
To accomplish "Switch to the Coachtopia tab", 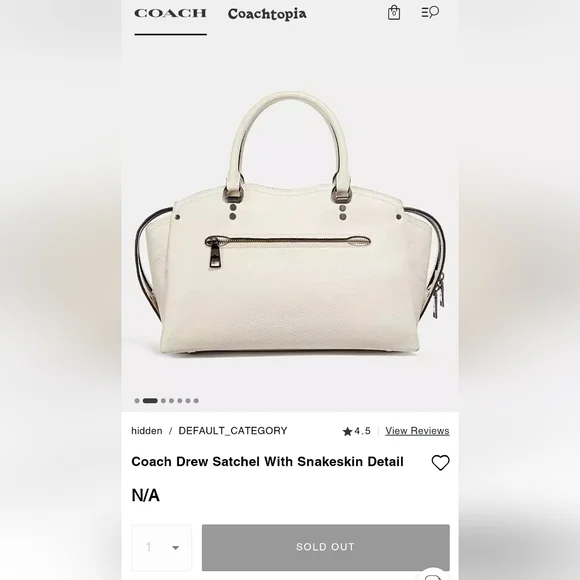I will pos(267,14).
